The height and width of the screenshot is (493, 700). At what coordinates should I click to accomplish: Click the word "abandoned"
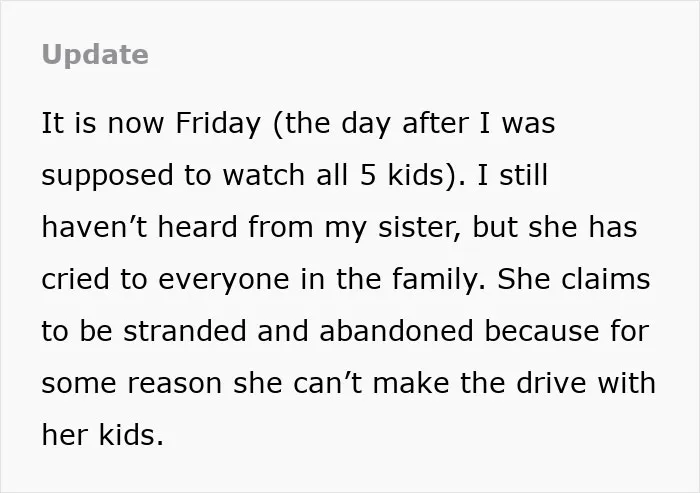click(396, 331)
